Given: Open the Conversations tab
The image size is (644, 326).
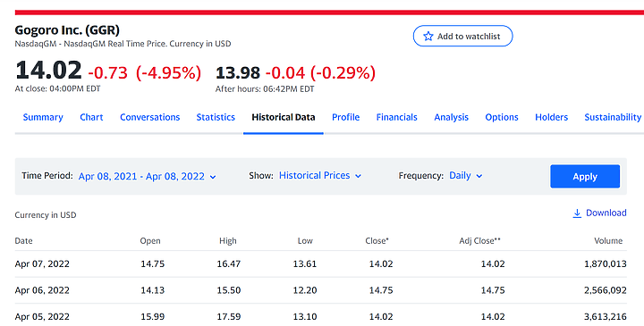Looking at the screenshot, I should pyautogui.click(x=150, y=117).
